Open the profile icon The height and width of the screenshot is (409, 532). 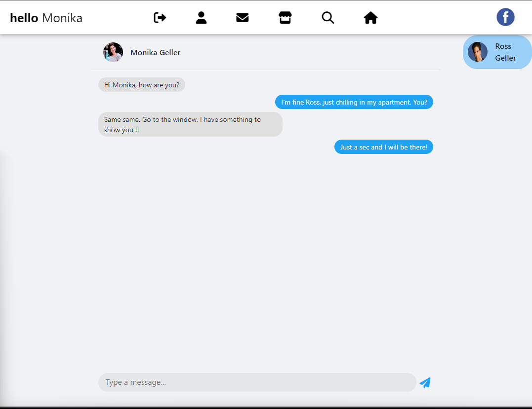click(201, 17)
